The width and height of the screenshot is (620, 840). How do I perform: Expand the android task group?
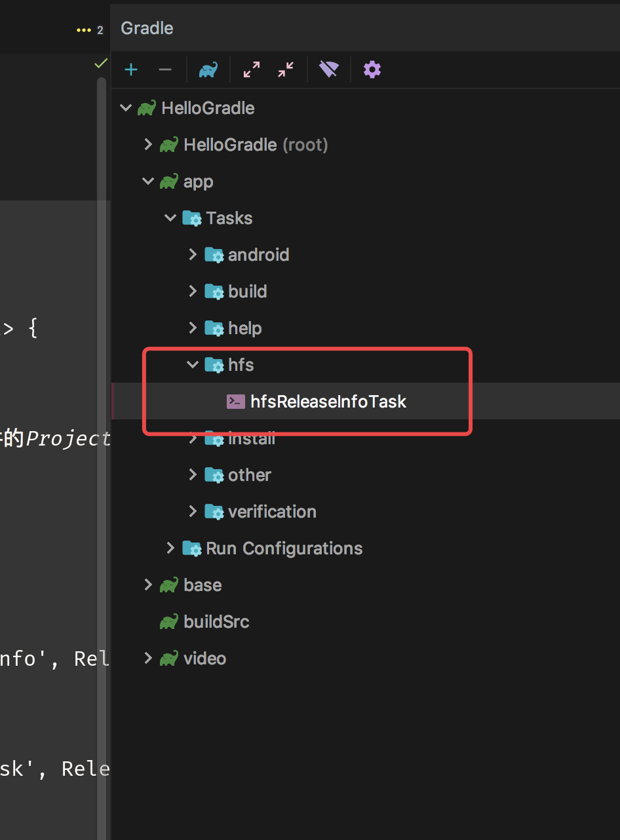[193, 255]
